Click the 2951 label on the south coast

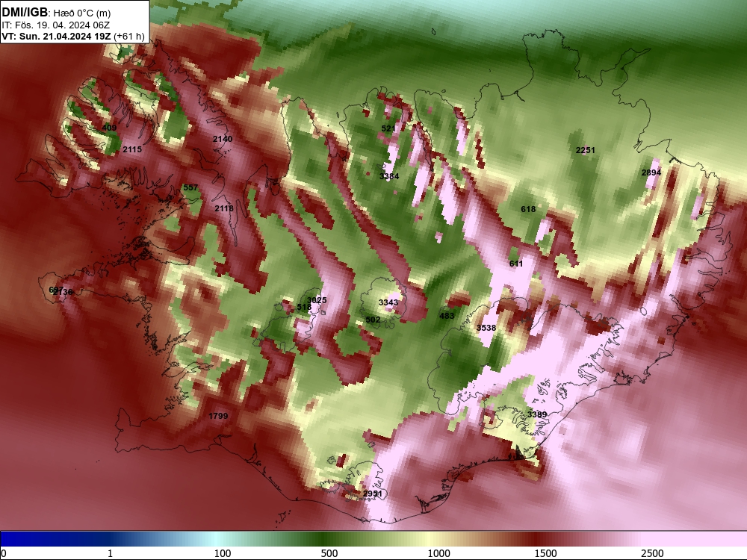pyautogui.click(x=373, y=494)
